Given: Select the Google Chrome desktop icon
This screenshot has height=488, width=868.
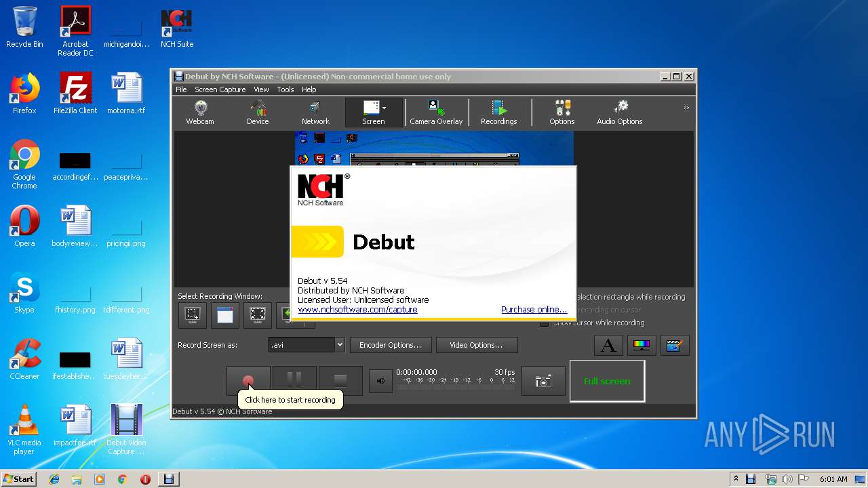Looking at the screenshot, I should point(24,164).
